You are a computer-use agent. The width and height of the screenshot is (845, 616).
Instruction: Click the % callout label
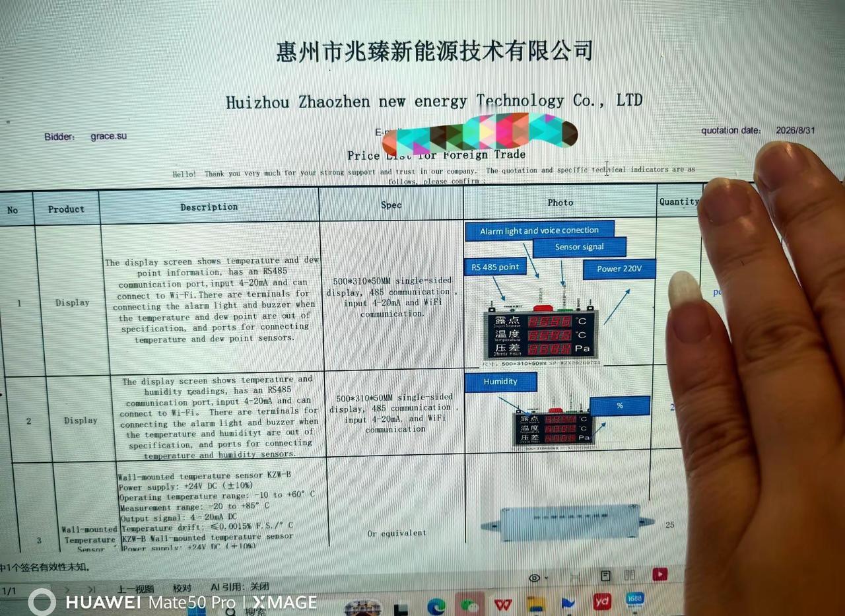(x=620, y=406)
